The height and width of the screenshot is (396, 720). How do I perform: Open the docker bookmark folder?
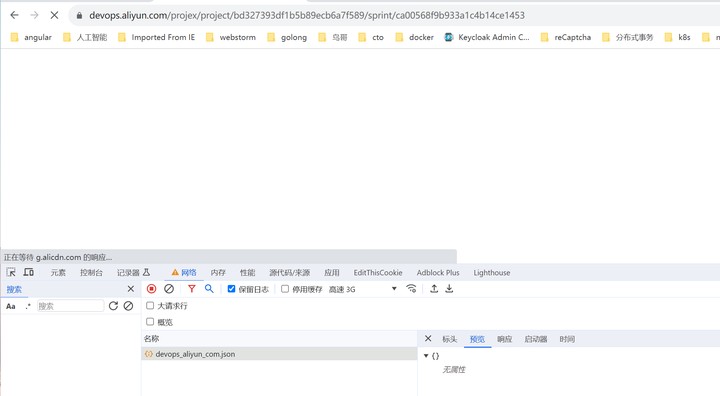pyautogui.click(x=415, y=37)
